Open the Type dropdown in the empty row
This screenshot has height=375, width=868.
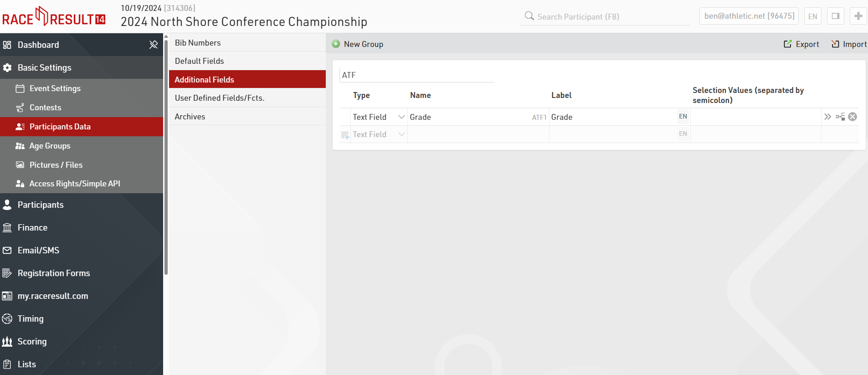pyautogui.click(x=401, y=134)
